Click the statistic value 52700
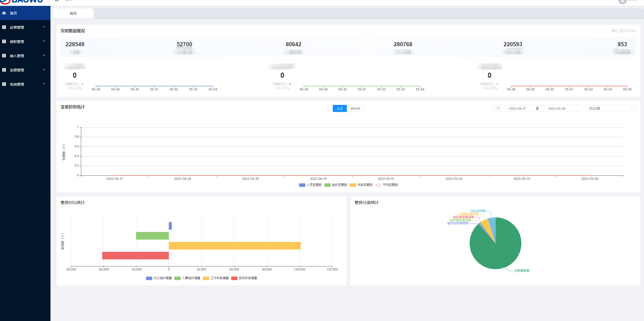This screenshot has width=644, height=321. [x=184, y=44]
